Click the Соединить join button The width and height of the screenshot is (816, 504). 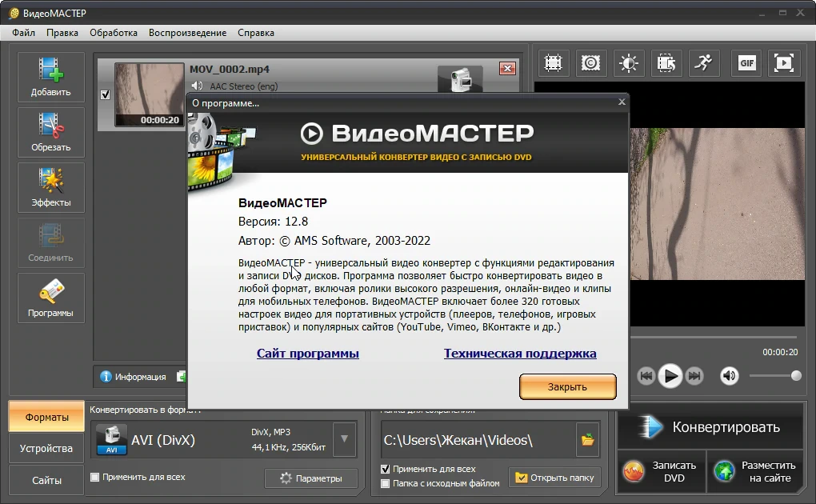click(50, 242)
